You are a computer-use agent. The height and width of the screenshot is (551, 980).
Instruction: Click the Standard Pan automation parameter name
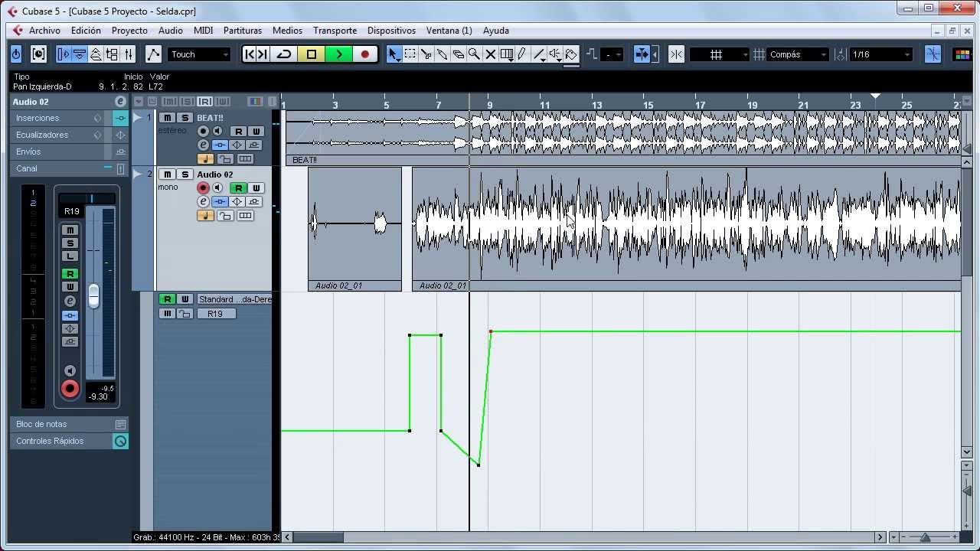click(x=234, y=299)
